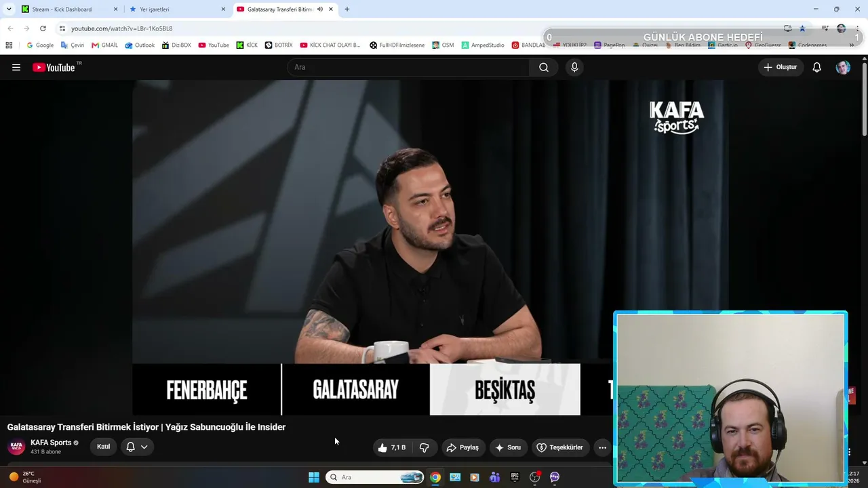
Task: Share the video with Paylaş
Action: pyautogui.click(x=463, y=447)
